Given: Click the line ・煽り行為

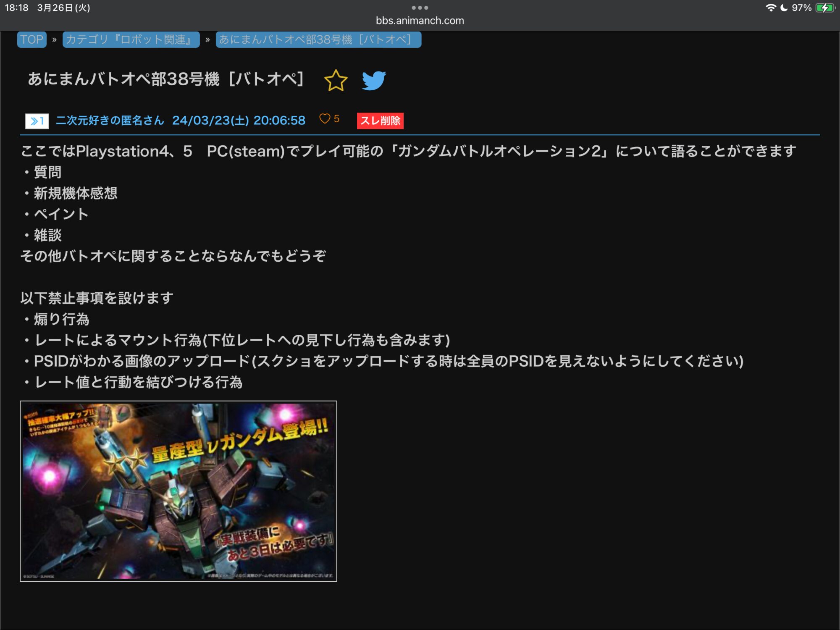Looking at the screenshot, I should click(x=56, y=319).
